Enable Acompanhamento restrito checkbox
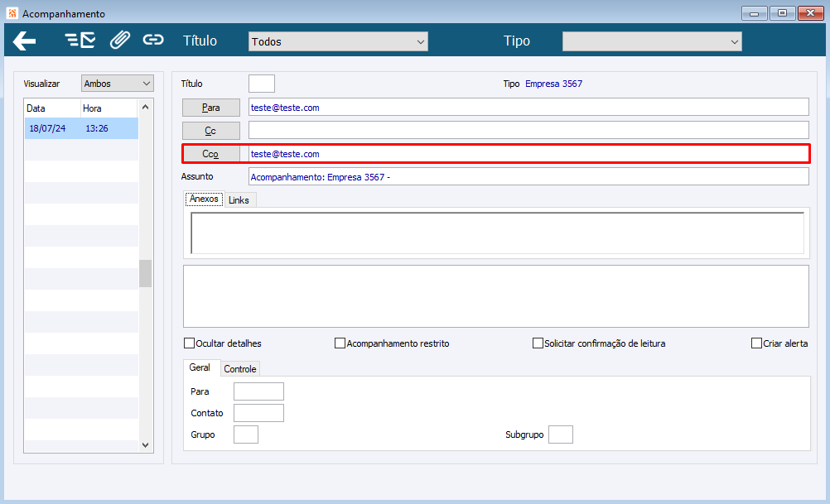 click(x=340, y=343)
